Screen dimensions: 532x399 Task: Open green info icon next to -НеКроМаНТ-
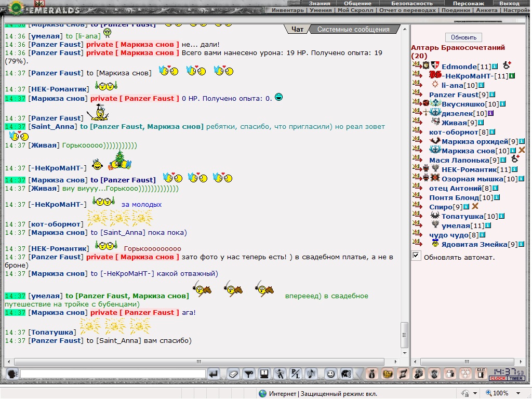coord(512,76)
